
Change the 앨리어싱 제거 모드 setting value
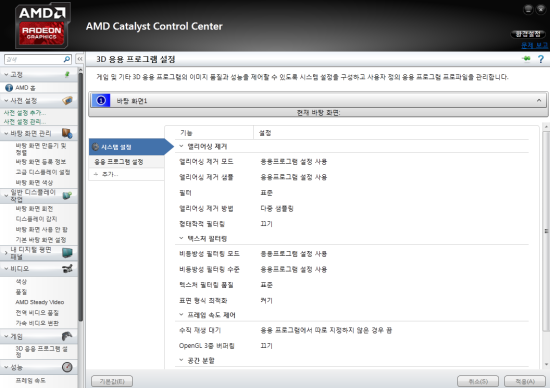pyautogui.click(x=294, y=162)
